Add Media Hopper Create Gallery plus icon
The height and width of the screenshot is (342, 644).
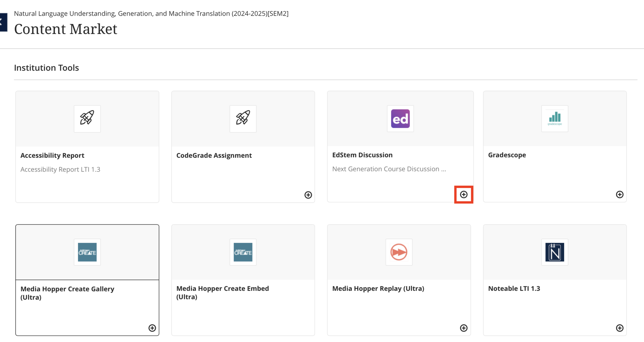pyautogui.click(x=152, y=328)
